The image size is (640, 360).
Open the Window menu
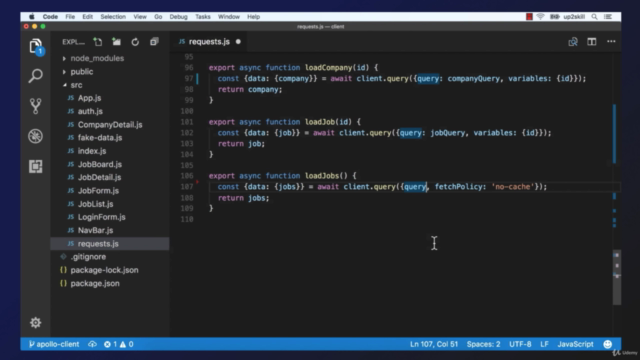coord(229,17)
